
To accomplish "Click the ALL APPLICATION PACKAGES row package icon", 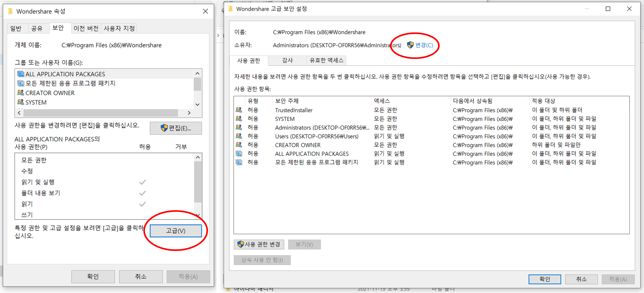I will [239, 153].
